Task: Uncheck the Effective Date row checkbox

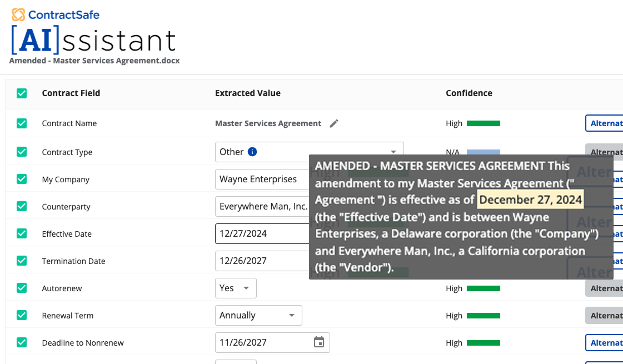Action: (x=21, y=233)
